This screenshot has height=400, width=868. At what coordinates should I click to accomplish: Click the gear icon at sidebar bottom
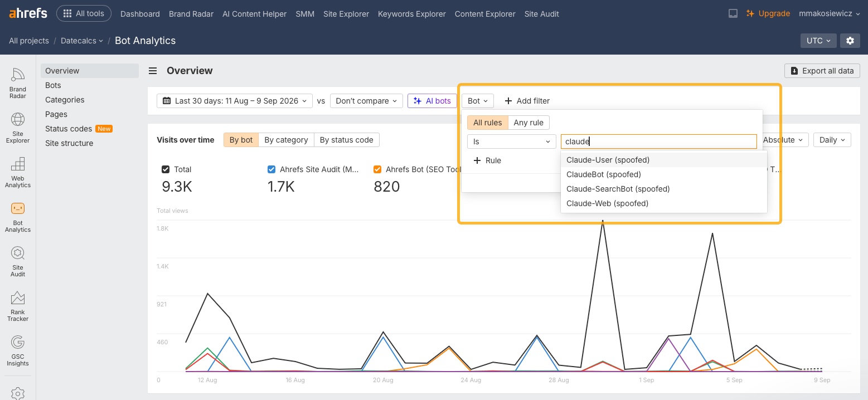(x=18, y=393)
